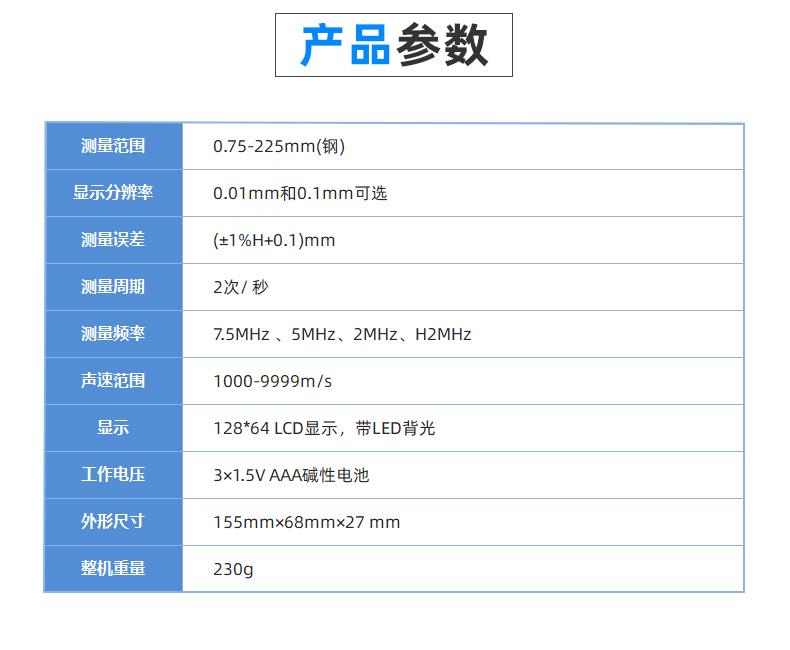This screenshot has height=650, width=790.
Task: Click the 155mm×68mm×27 mm value
Action: 306,522
